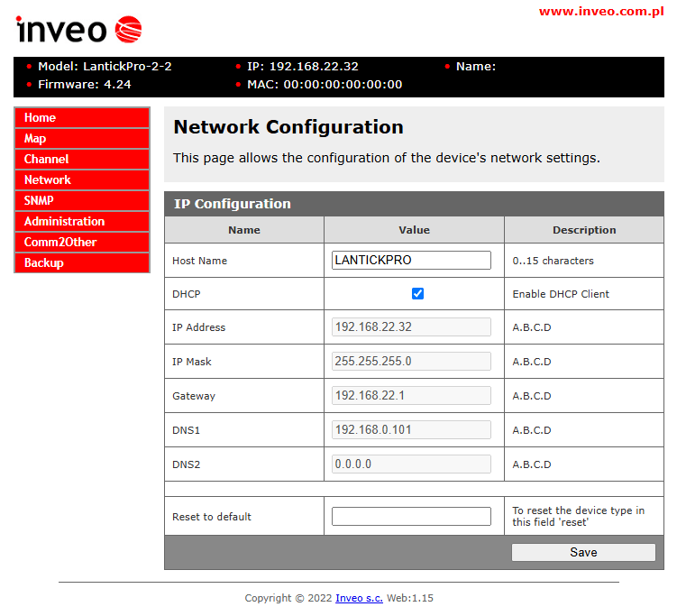The image size is (677, 616).
Task: Open the Channel settings page
Action: click(81, 159)
